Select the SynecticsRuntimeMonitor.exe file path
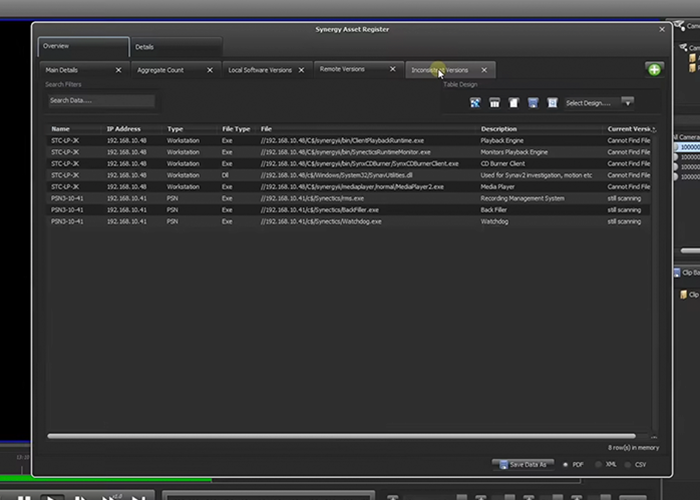 pyautogui.click(x=346, y=152)
